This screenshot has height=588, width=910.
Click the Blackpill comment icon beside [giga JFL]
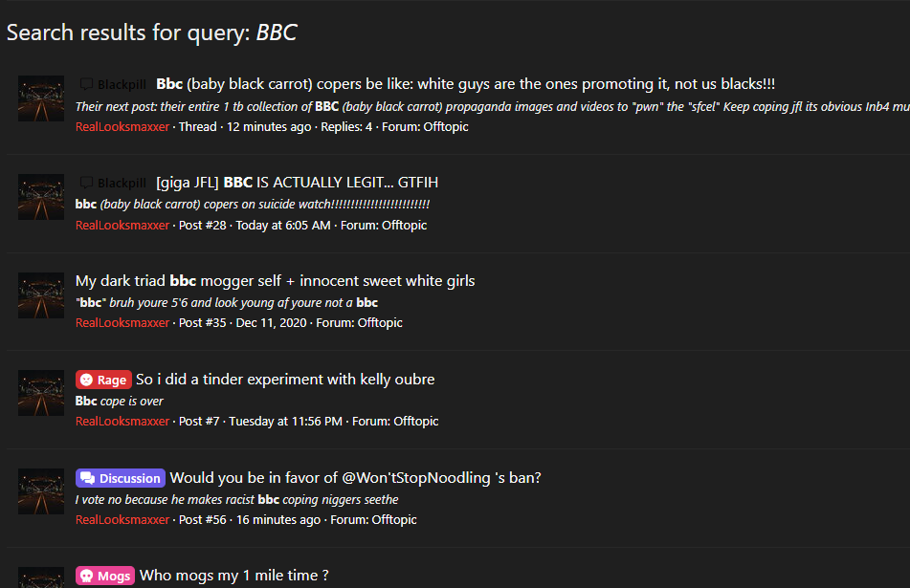(86, 183)
